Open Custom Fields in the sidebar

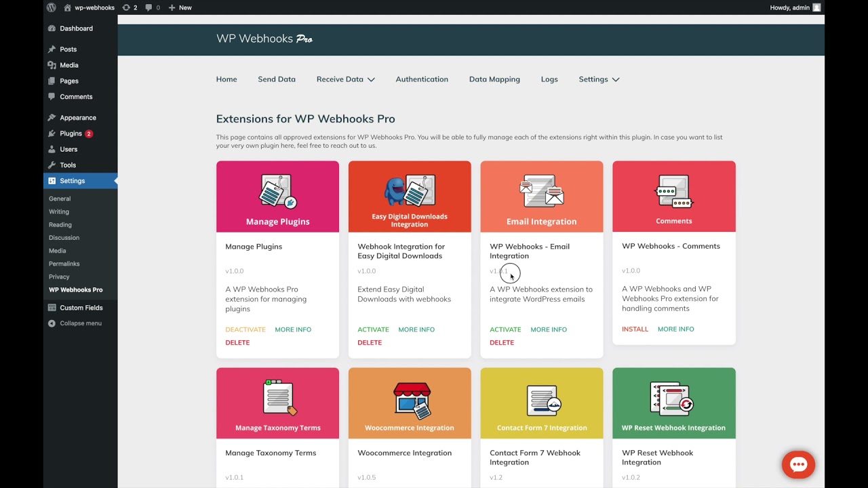point(80,308)
